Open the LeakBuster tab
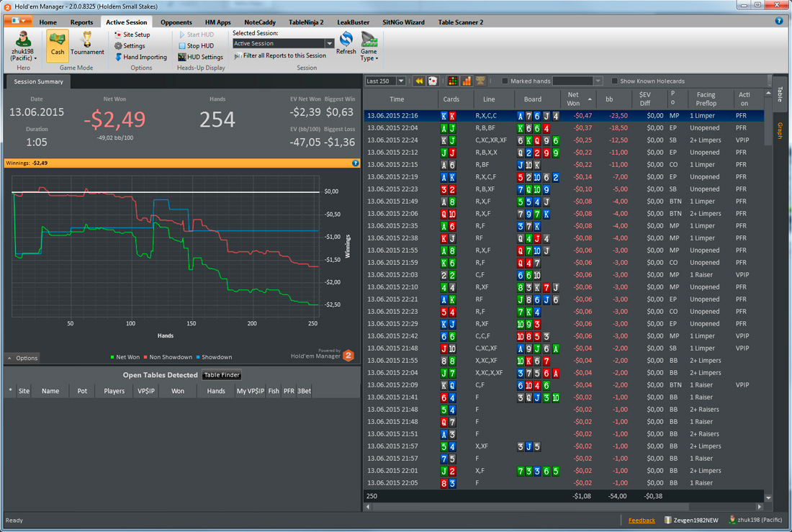This screenshot has height=532, width=792. click(353, 22)
